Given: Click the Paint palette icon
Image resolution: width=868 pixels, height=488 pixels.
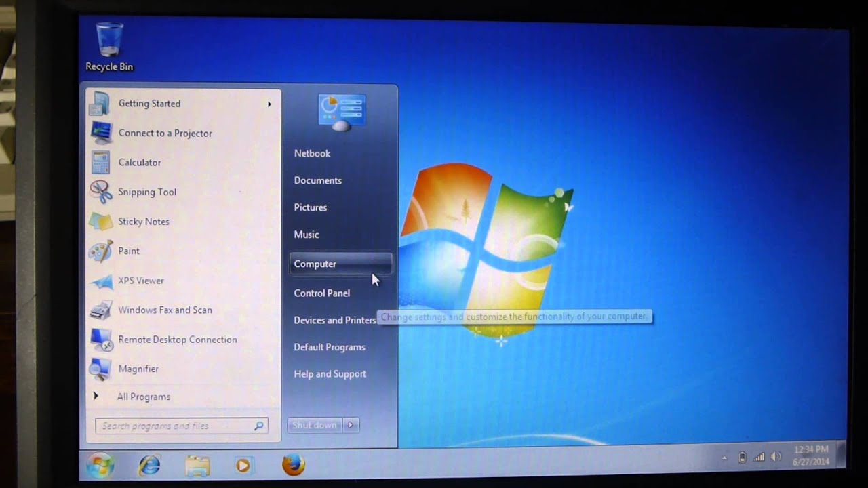Looking at the screenshot, I should tap(100, 251).
